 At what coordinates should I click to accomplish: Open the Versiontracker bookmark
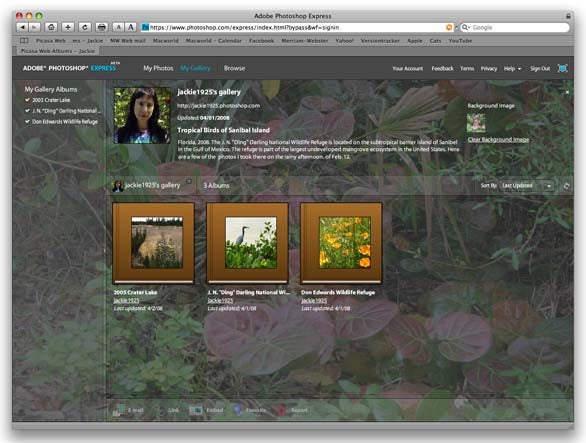(380, 40)
